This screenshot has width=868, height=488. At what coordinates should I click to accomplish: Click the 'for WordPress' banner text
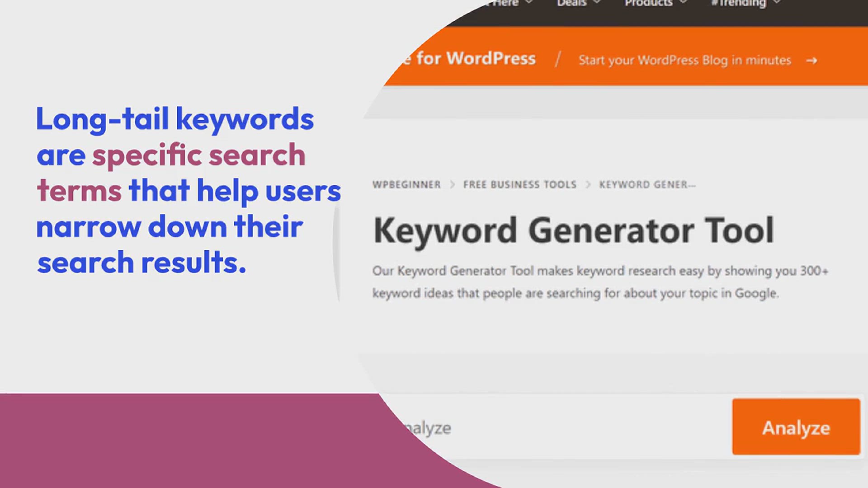476,58
